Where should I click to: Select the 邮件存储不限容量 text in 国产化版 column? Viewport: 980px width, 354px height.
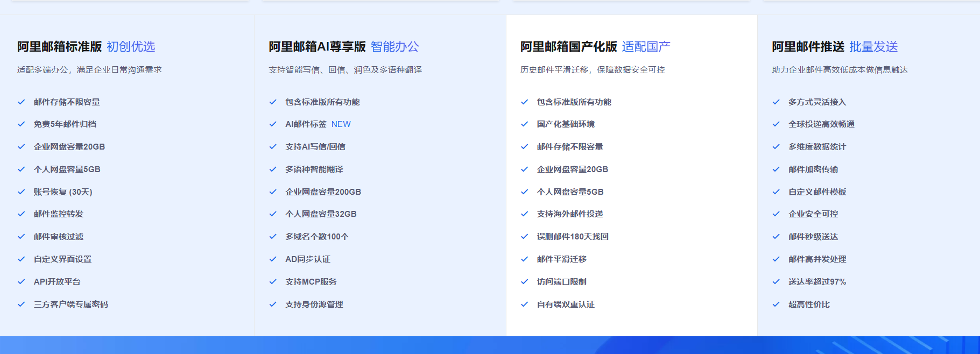tap(570, 147)
